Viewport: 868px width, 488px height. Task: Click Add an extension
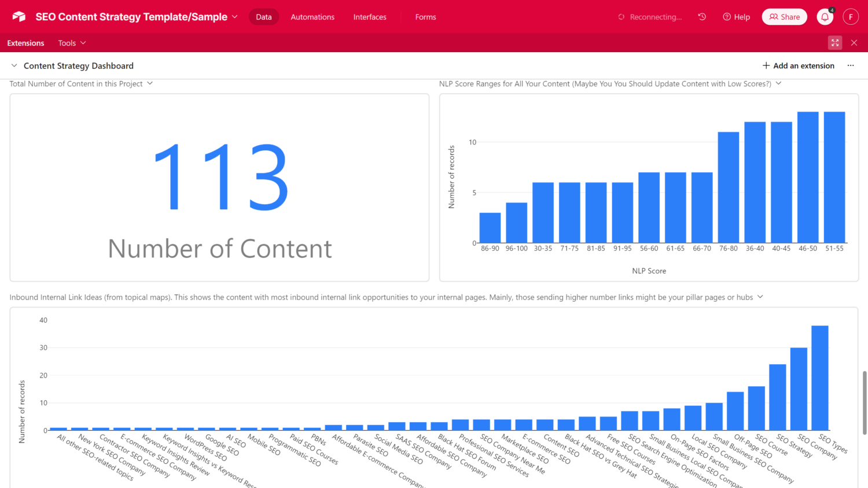coord(799,66)
